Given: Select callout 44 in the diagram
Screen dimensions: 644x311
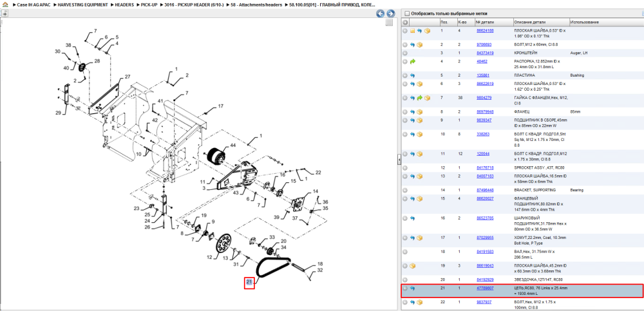Looking at the screenshot, I should [233, 146].
